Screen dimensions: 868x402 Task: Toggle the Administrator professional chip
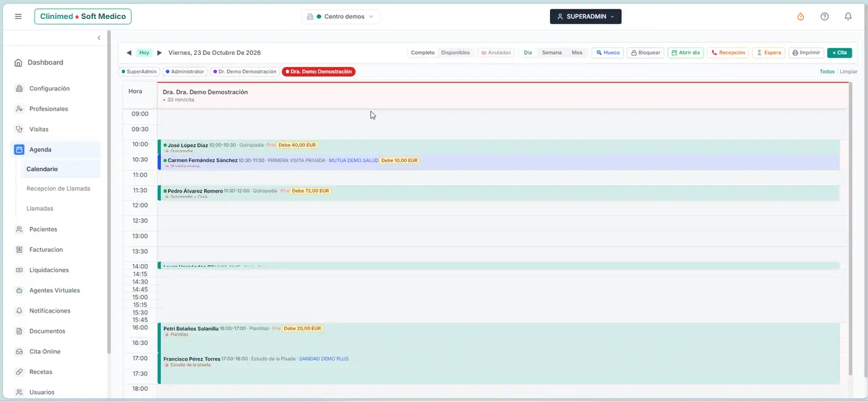[184, 71]
